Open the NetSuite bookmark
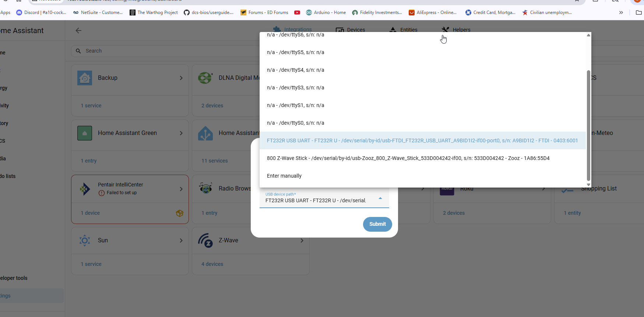Screen dimensions: 644x317 tap(98, 13)
